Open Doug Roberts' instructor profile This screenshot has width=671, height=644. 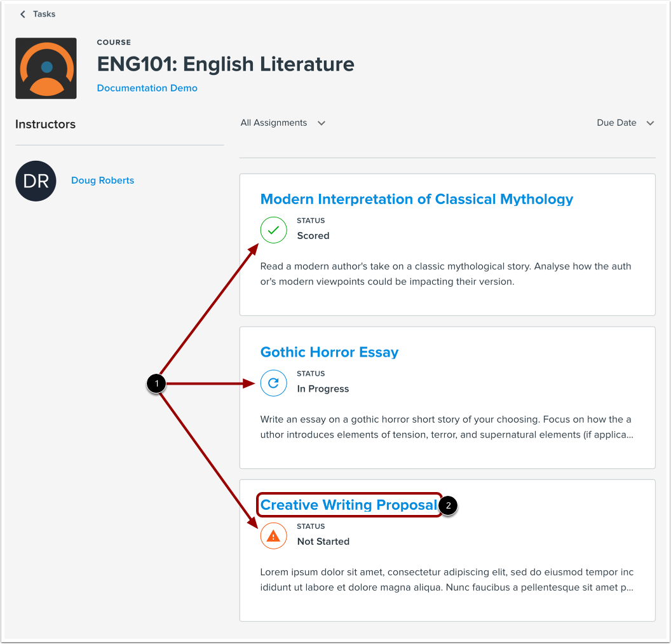[x=103, y=181]
